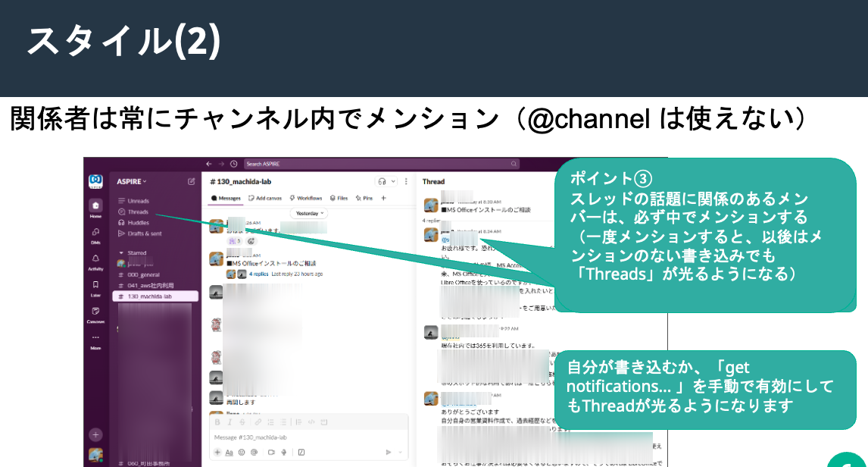868x467 pixels.
Task: Open channel more options vertical dots
Action: point(406,182)
